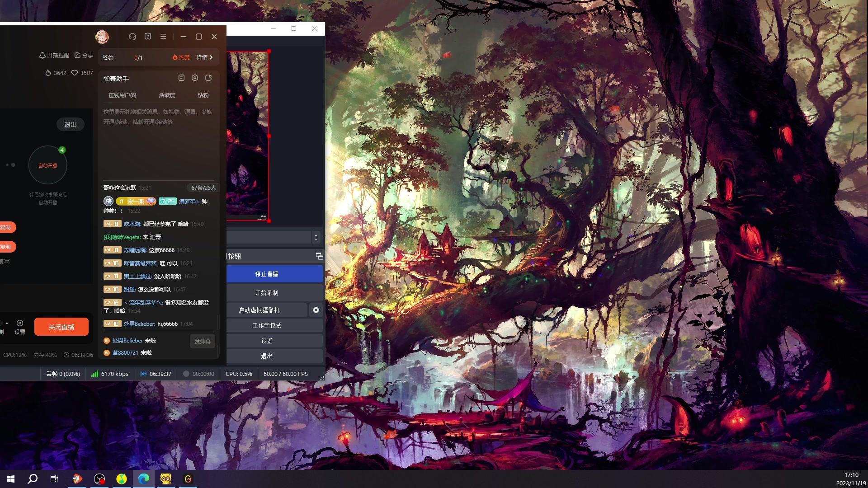This screenshot has width=868, height=488.
Task: Open Task View on taskbar
Action: (54, 479)
